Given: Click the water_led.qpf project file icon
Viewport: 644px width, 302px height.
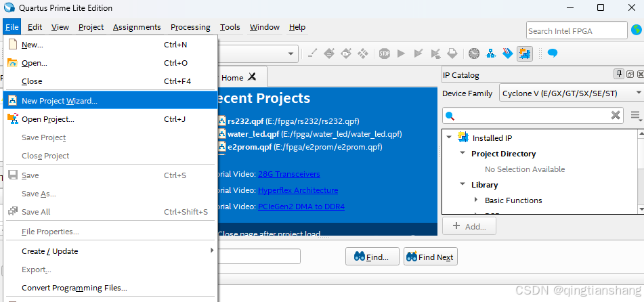Looking at the screenshot, I should point(222,134).
